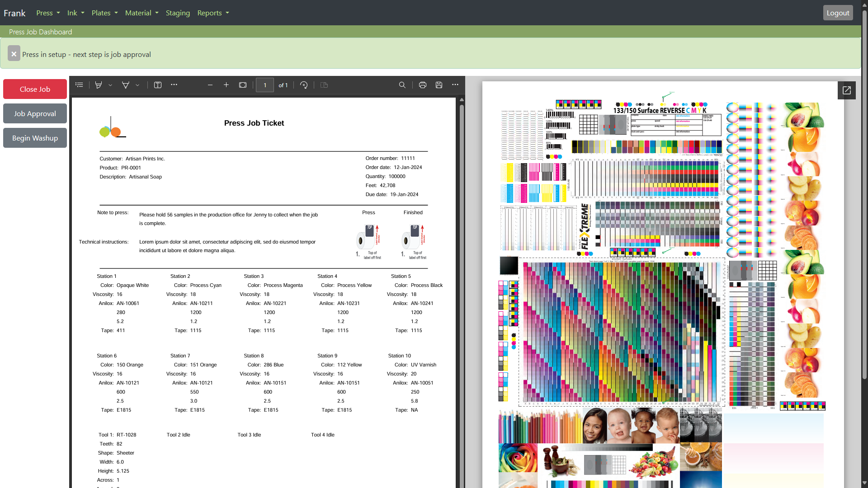This screenshot has width=868, height=488.
Task: Click the 'of 1' page count text
Action: [283, 85]
